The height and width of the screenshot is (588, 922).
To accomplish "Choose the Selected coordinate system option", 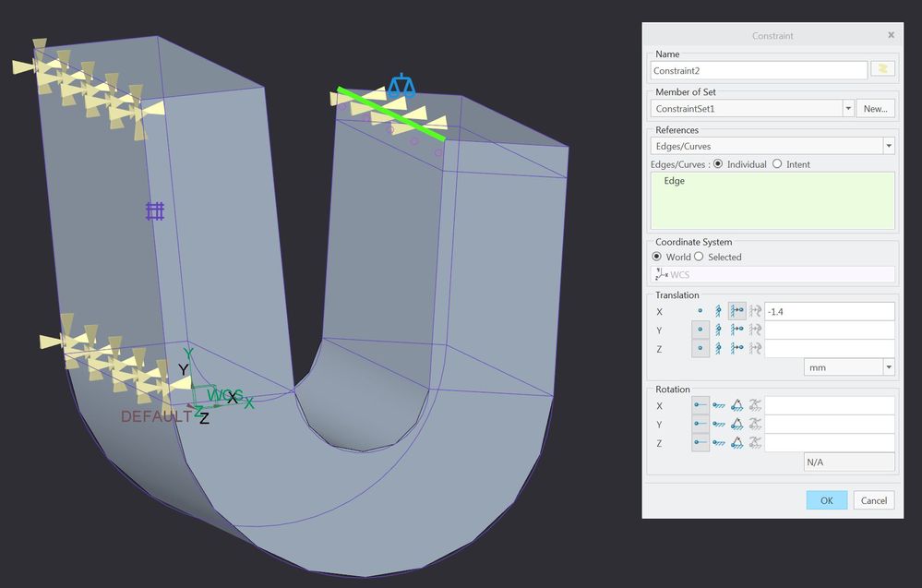I will point(699,257).
